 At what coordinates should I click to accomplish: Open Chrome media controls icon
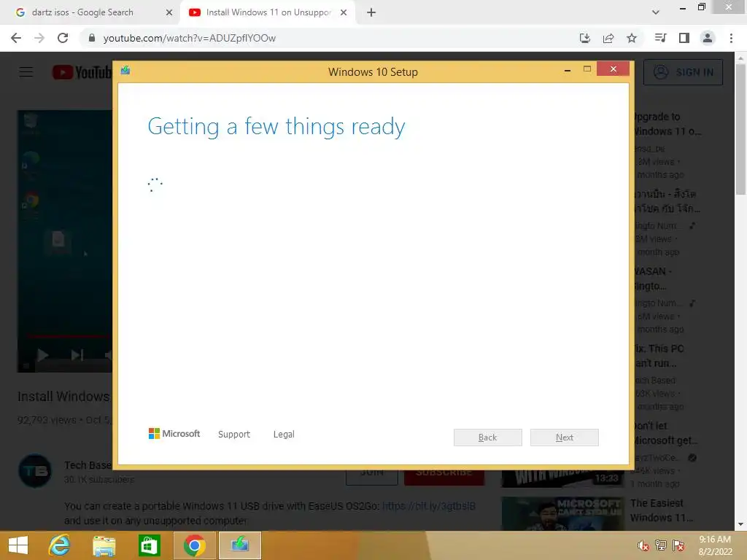[660, 38]
